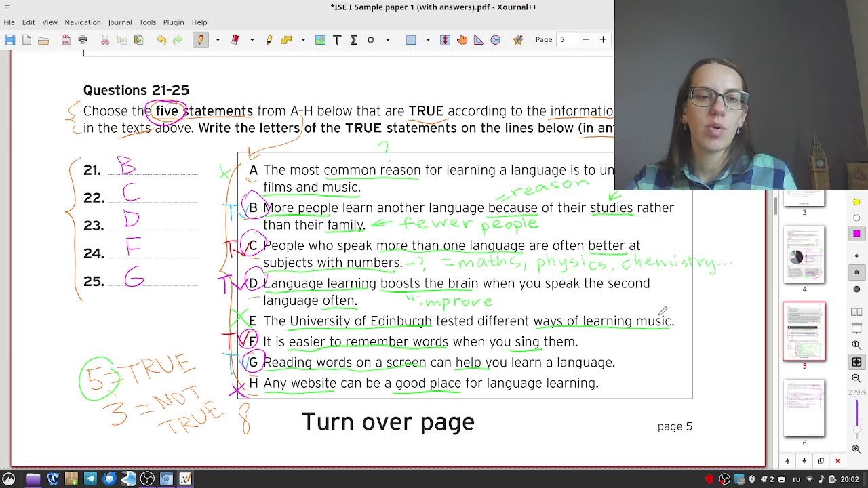Set zoom to 100 percent
Screen dimensions: 868x488
tap(856, 345)
